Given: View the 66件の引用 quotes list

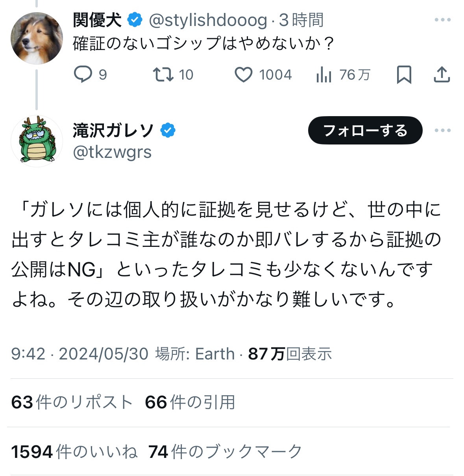Looking at the screenshot, I should click(x=190, y=402).
